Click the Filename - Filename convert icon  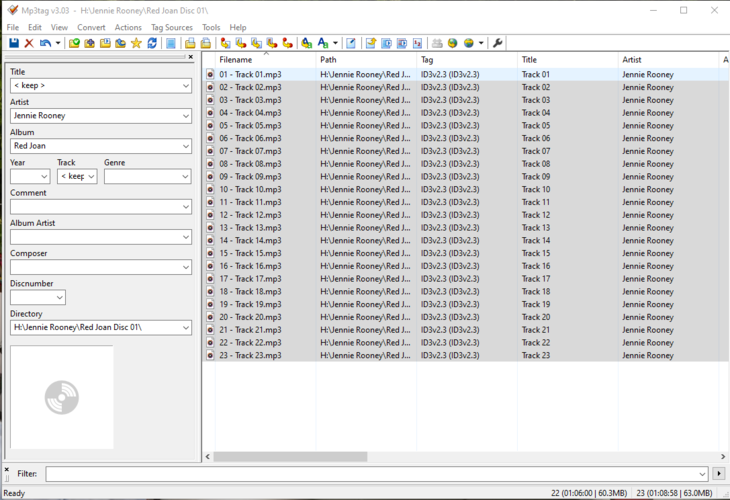pyautogui.click(x=256, y=43)
